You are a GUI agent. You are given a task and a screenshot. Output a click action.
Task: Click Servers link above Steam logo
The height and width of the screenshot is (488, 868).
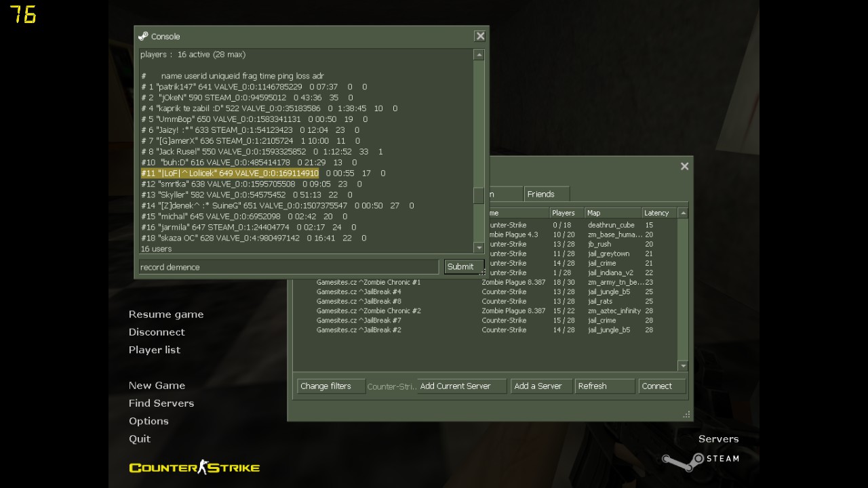pos(718,439)
